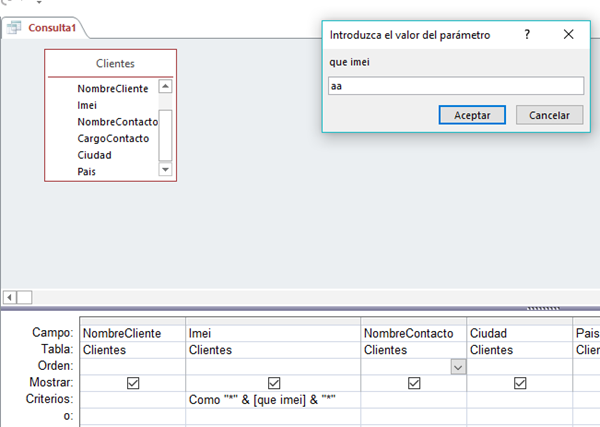
Task: Click the Cancelar button
Action: (x=549, y=115)
